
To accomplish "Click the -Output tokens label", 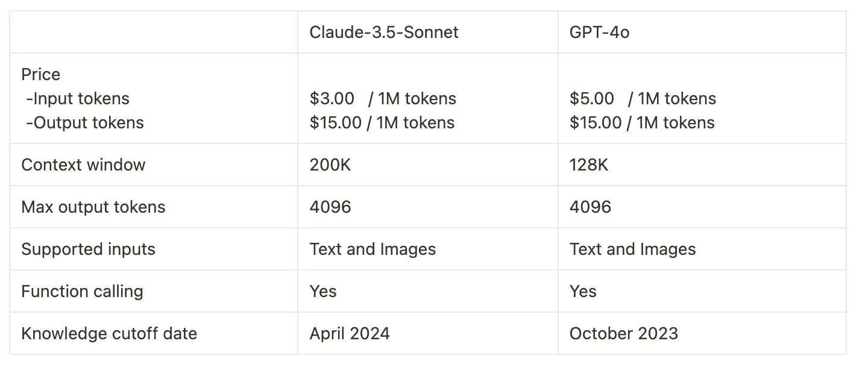I will [84, 123].
